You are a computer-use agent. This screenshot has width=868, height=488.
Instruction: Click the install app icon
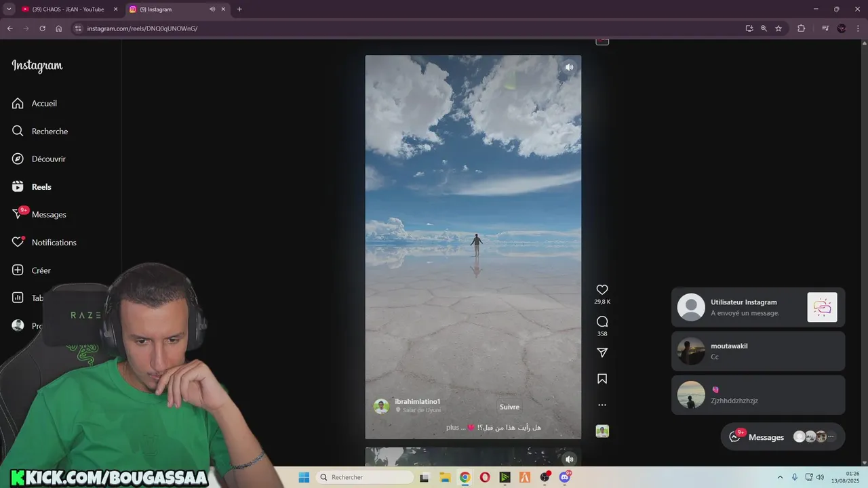click(749, 28)
